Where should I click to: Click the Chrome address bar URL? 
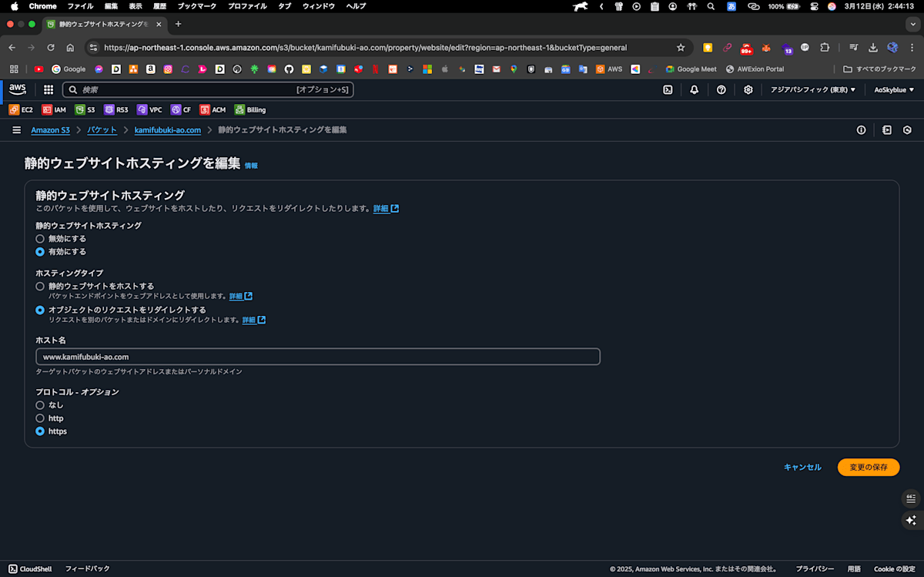coord(366,47)
